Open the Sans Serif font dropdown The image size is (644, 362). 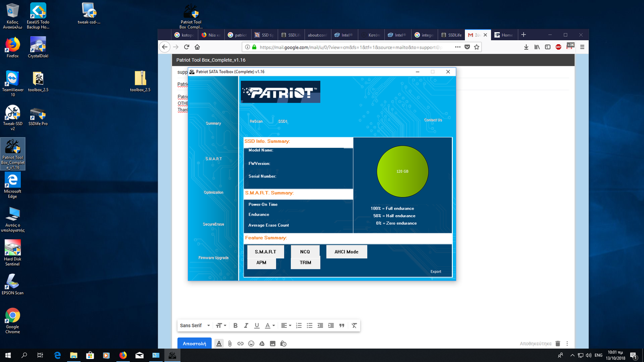tap(195, 326)
